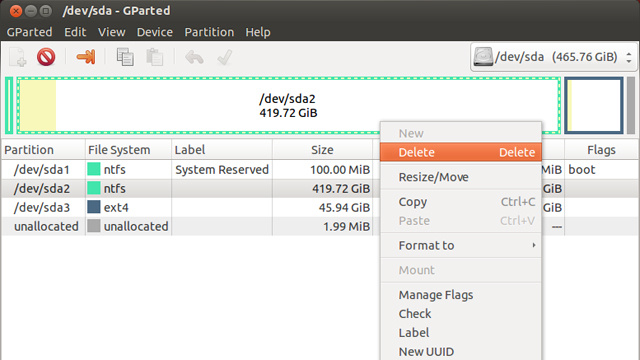640x360 pixels.
Task: Open the Partition menu in the menu bar
Action: tap(209, 32)
